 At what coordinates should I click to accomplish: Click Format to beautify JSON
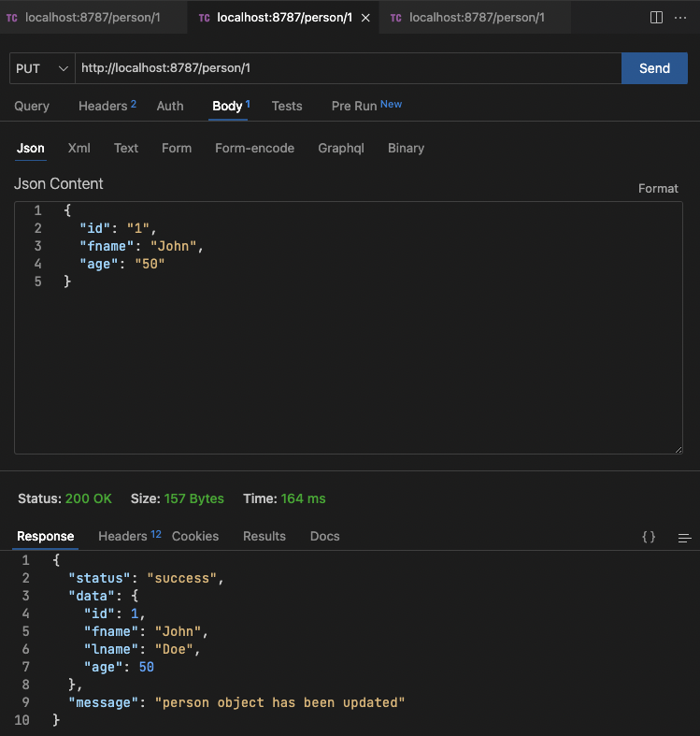(x=658, y=188)
